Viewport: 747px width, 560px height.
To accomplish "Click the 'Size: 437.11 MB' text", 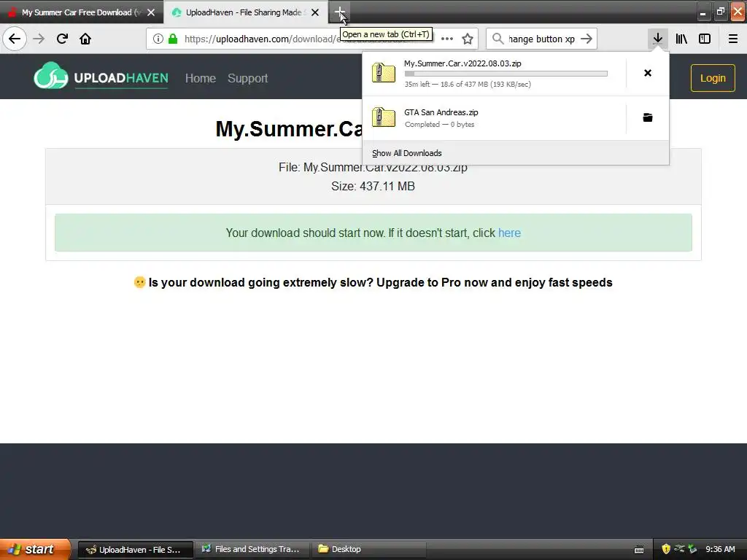I will (x=373, y=186).
